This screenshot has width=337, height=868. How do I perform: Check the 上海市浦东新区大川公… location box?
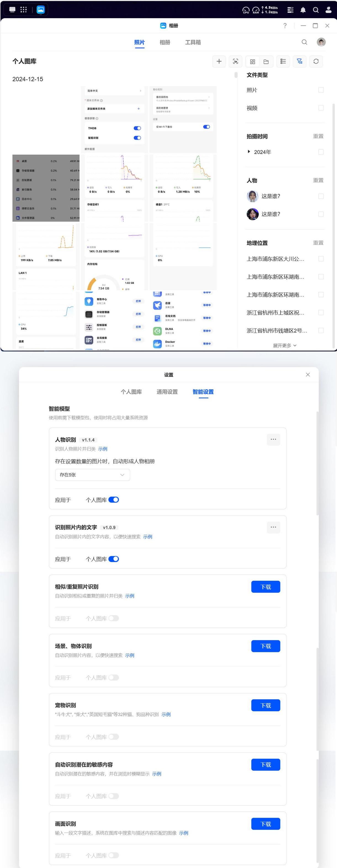321,259
